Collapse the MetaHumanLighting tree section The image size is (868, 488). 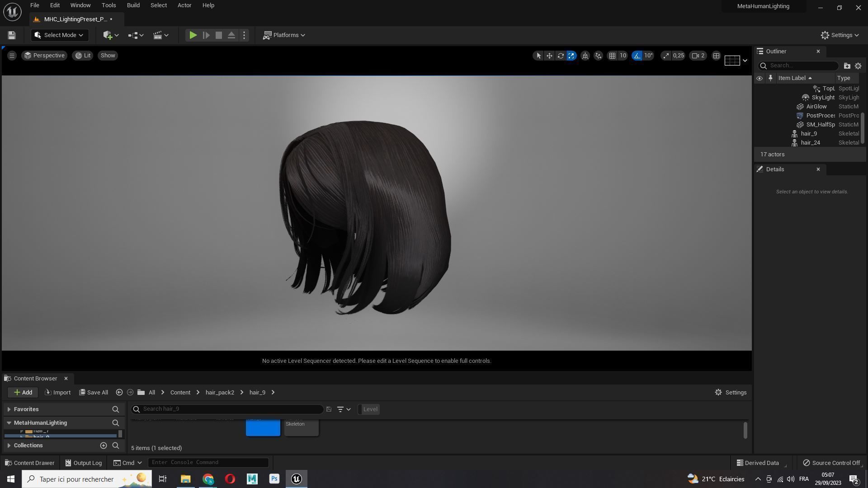[9, 423]
